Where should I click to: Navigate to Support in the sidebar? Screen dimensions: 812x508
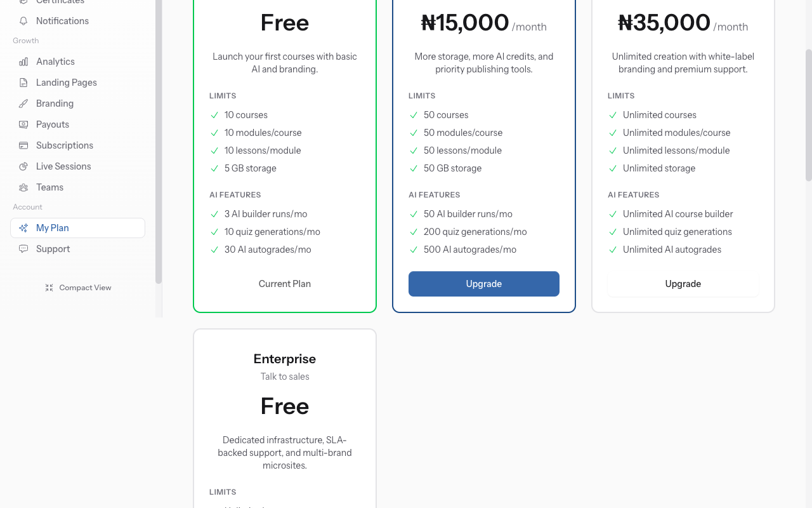point(53,248)
